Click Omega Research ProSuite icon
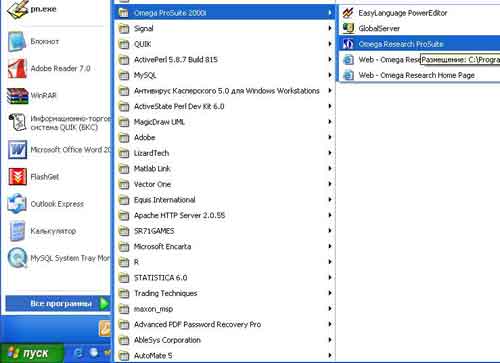Viewport: 500px width, 363px height. 348,44
